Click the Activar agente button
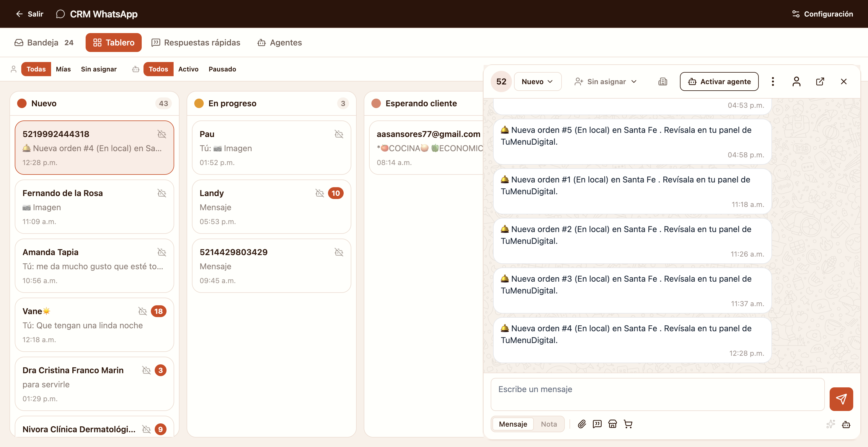This screenshot has height=447, width=868. coord(719,81)
